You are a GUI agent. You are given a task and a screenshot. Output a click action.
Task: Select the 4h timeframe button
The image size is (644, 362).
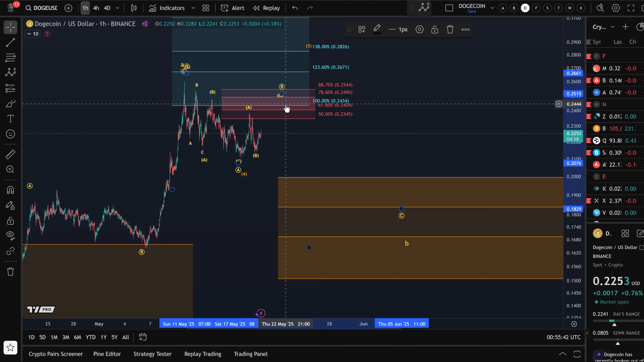click(x=96, y=8)
